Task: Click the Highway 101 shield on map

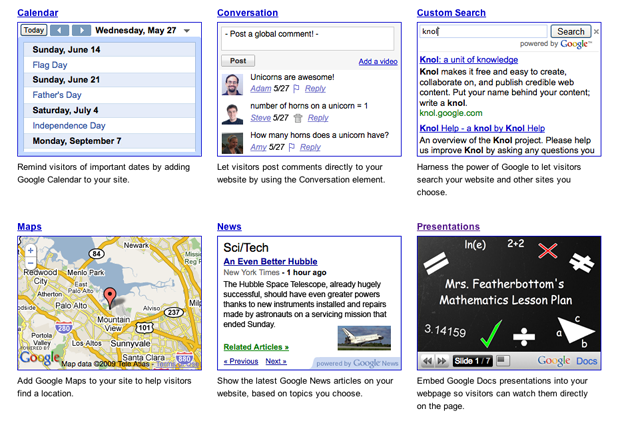Action: point(144,327)
